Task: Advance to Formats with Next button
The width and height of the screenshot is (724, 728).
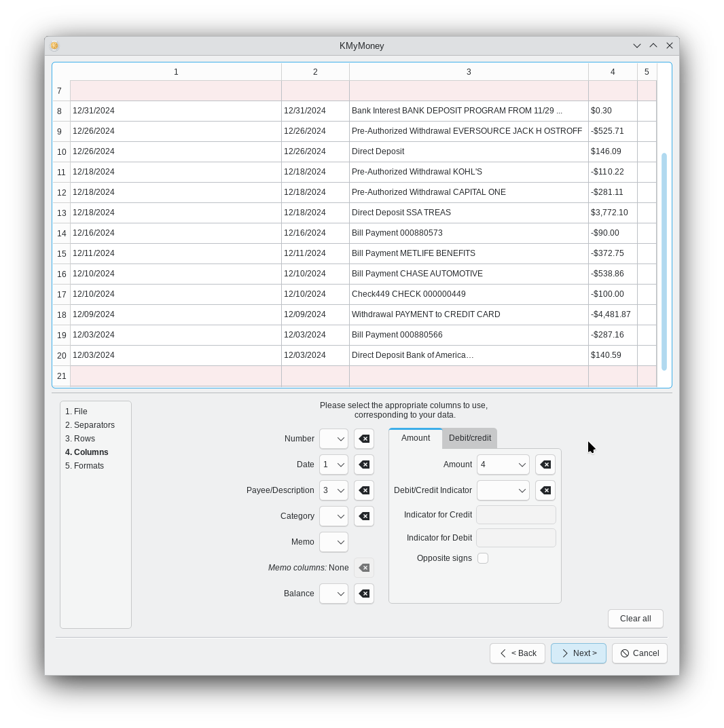Action: [x=578, y=653]
